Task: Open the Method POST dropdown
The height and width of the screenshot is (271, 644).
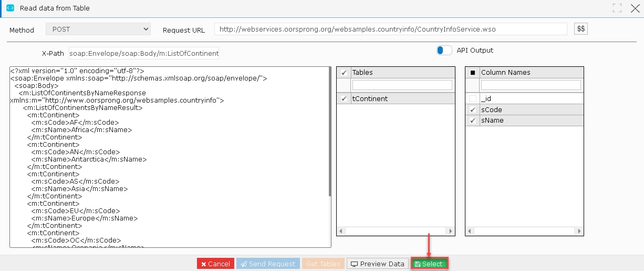Action: pyautogui.click(x=98, y=29)
